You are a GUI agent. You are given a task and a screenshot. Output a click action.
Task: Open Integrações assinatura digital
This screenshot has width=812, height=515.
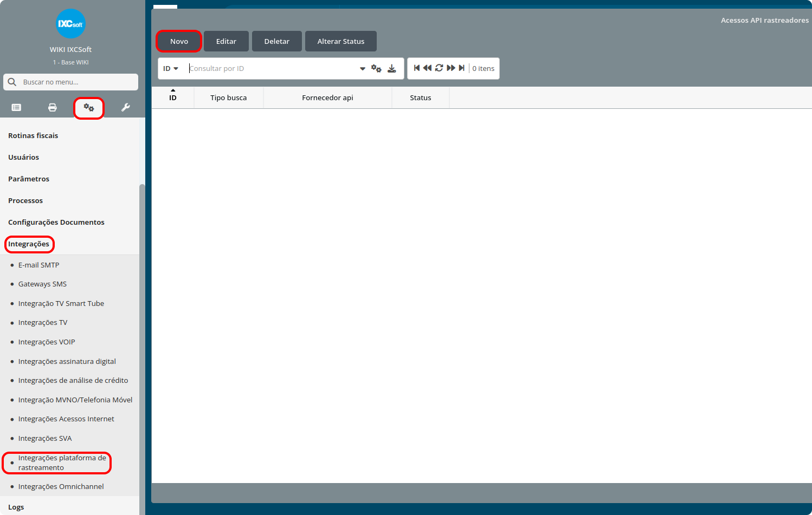tap(67, 362)
